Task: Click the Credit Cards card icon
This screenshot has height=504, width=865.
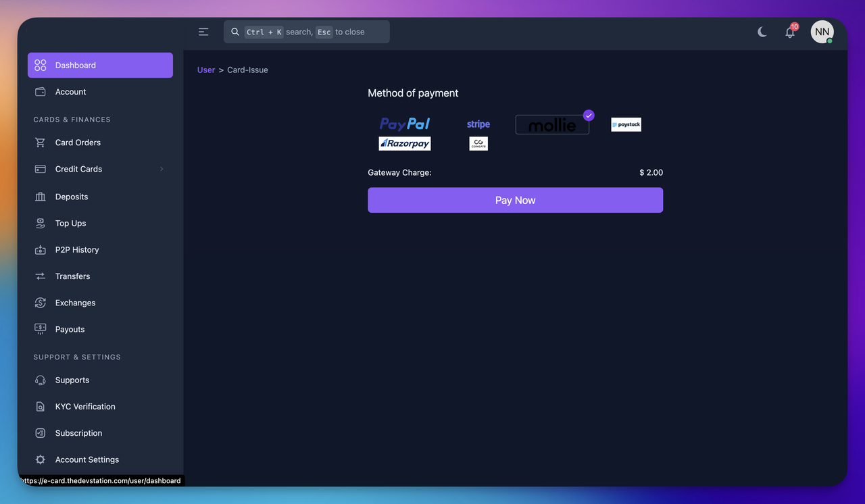Action: pos(41,169)
